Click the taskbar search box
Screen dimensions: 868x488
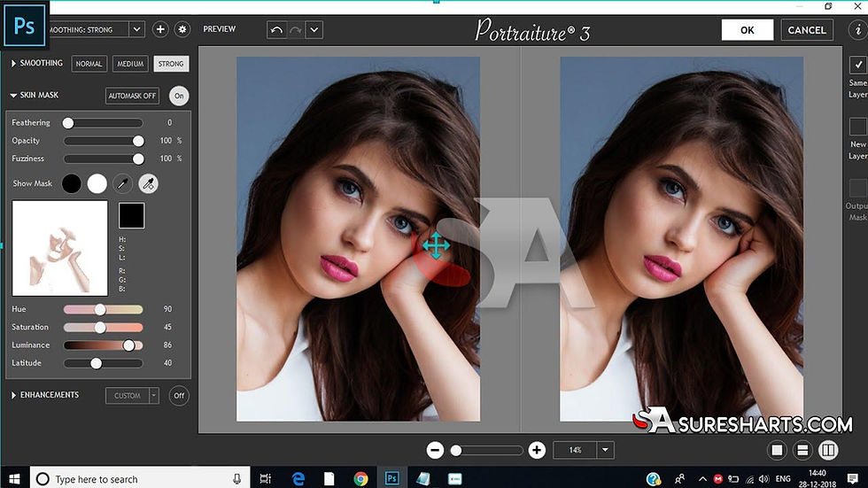(x=140, y=478)
